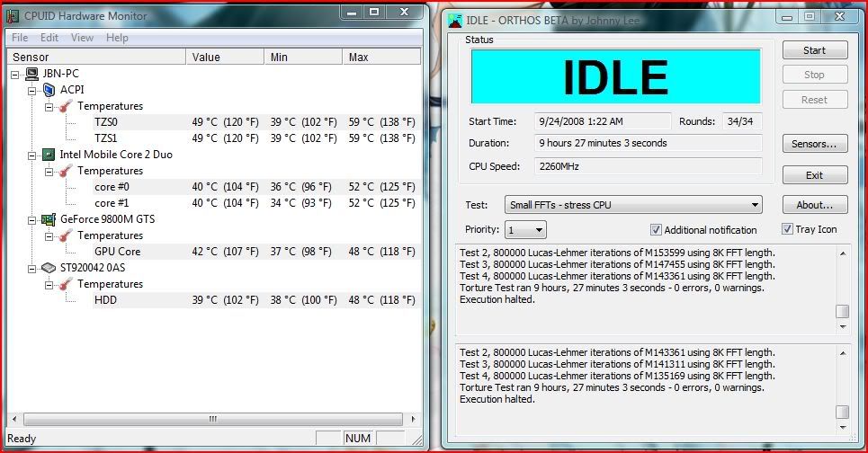Image resolution: width=868 pixels, height=453 pixels.
Task: Collapse the ACPI tree node
Action: [x=32, y=91]
